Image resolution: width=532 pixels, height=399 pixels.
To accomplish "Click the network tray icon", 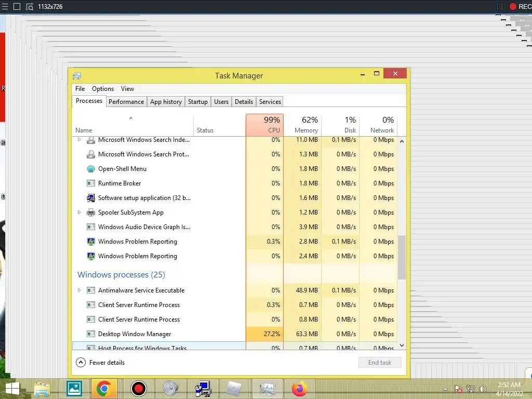I will [x=470, y=389].
